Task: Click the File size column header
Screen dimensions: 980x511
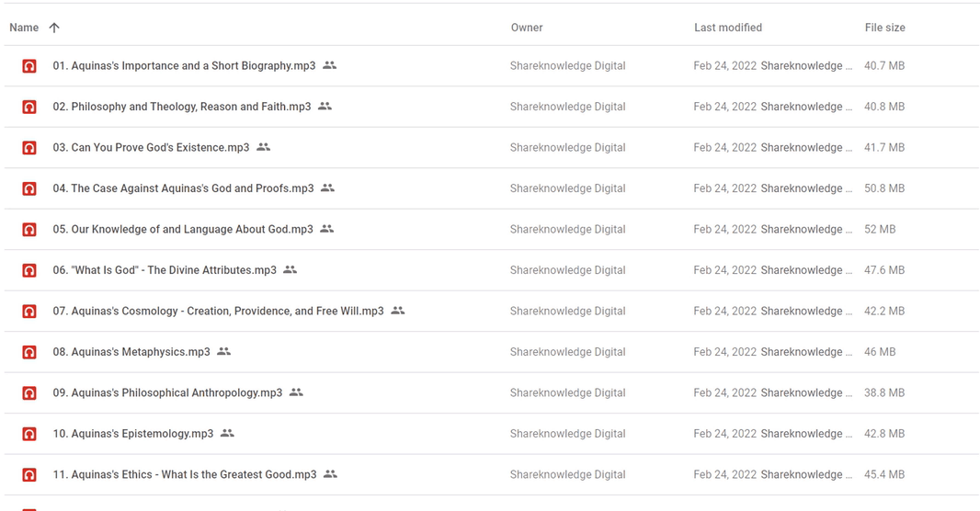Action: (x=884, y=28)
